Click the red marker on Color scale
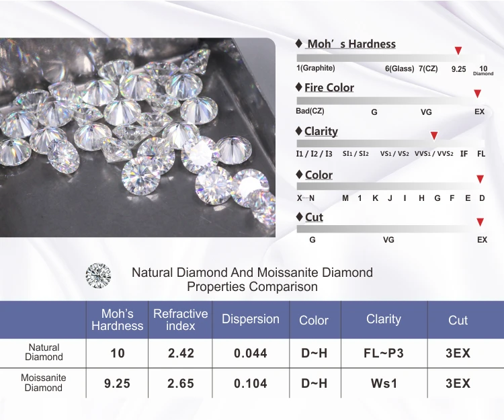 480,179
